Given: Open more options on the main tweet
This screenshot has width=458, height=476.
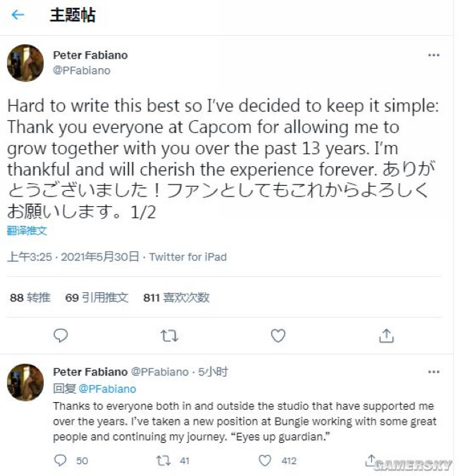Looking at the screenshot, I should coord(434,55).
